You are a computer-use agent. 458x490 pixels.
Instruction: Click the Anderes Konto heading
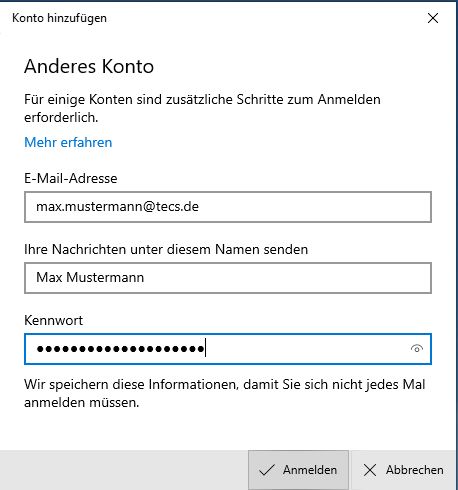89,66
